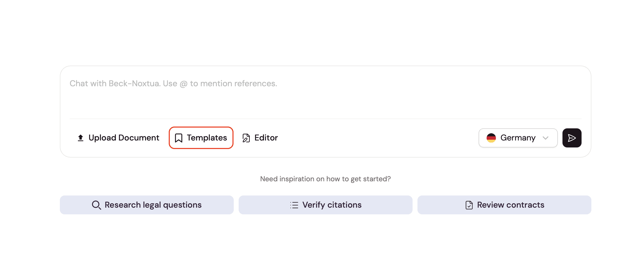The height and width of the screenshot is (266, 644).
Task: Click the German flag icon
Action: (491, 138)
